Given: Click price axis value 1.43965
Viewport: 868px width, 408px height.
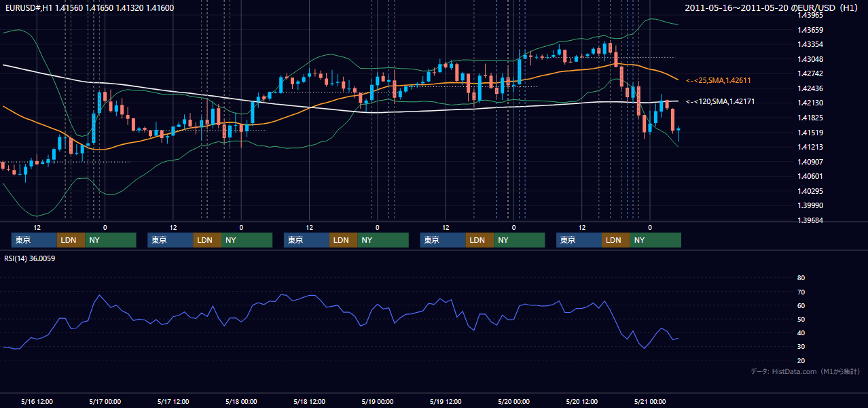Looking at the screenshot, I should [810, 15].
